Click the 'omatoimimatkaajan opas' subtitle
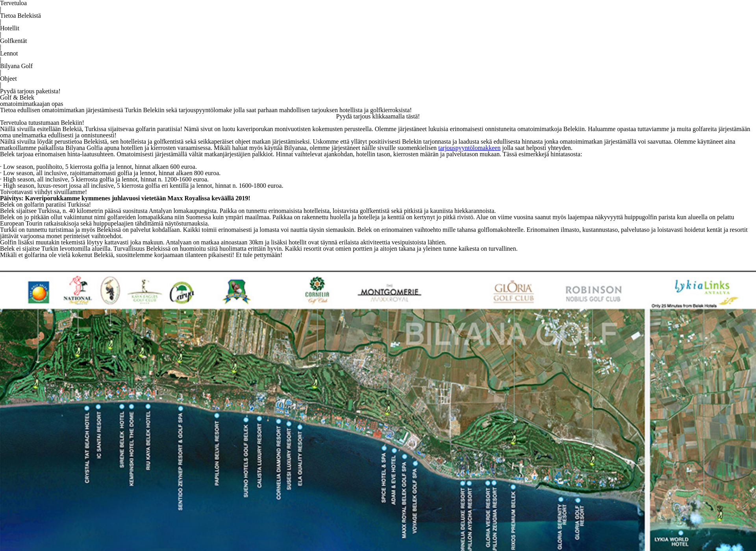Image resolution: width=756 pixels, height=551 pixels. (31, 104)
